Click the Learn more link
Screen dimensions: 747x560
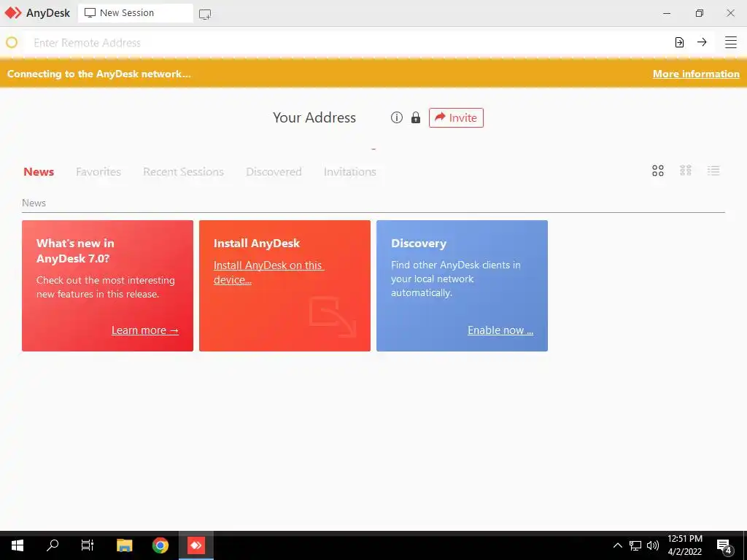pyautogui.click(x=145, y=330)
